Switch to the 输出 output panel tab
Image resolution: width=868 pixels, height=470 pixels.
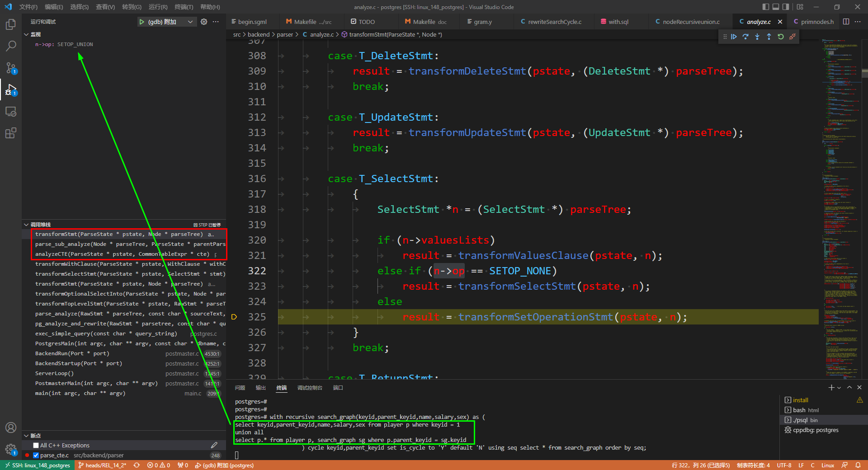(x=261, y=388)
